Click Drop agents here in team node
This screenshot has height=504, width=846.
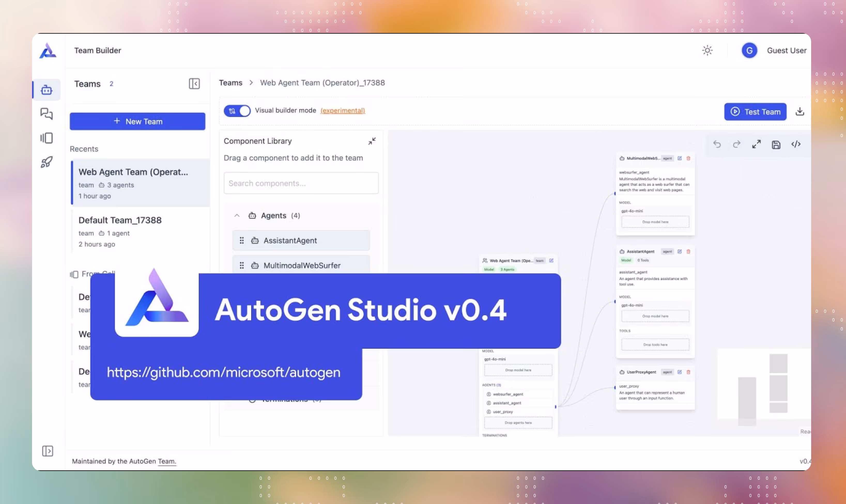(518, 423)
